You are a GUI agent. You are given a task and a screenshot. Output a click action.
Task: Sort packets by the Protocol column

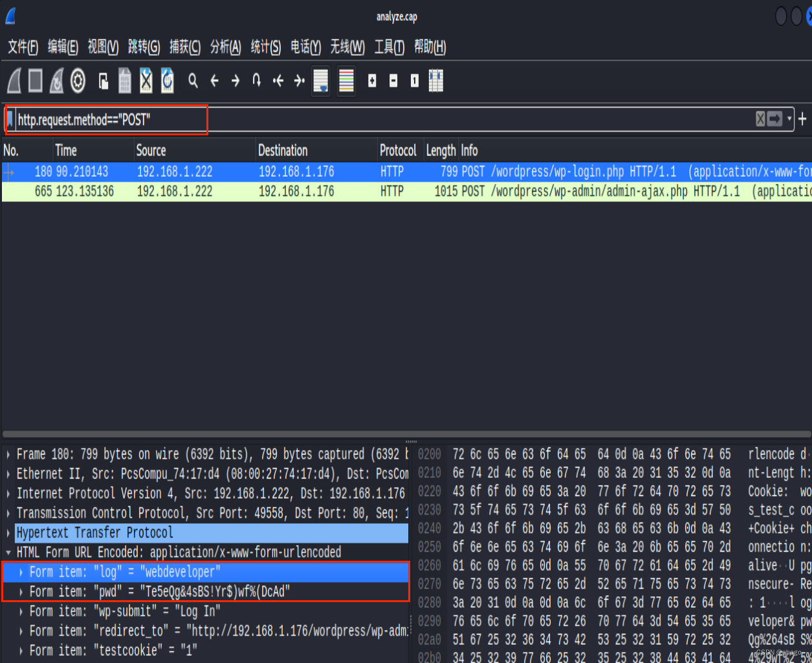coord(401,150)
